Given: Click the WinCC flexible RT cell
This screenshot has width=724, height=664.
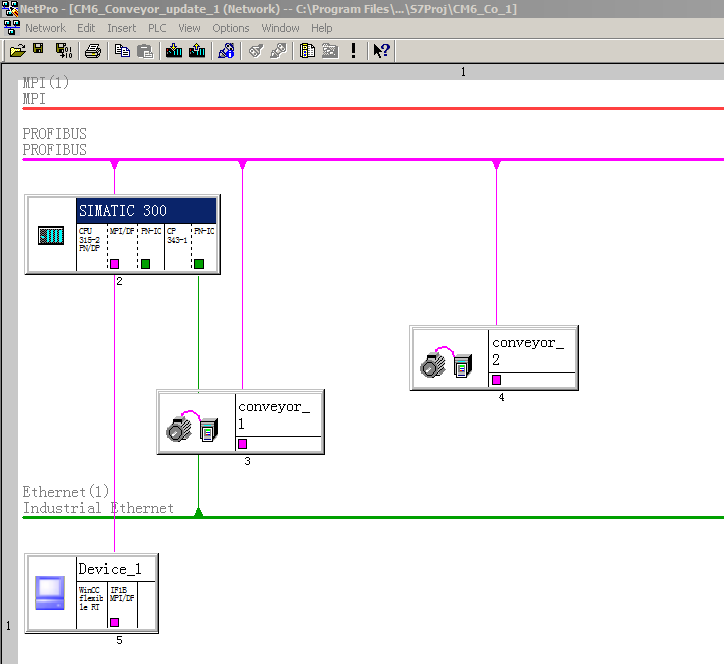Looking at the screenshot, I should (x=91, y=605).
